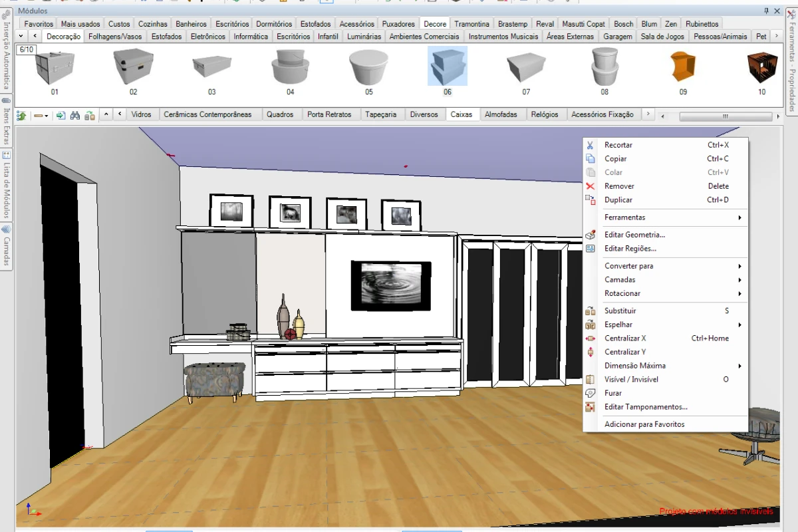This screenshot has height=532, width=798.
Task: Toggle Visível / Invisível for the selected module
Action: tap(631, 380)
